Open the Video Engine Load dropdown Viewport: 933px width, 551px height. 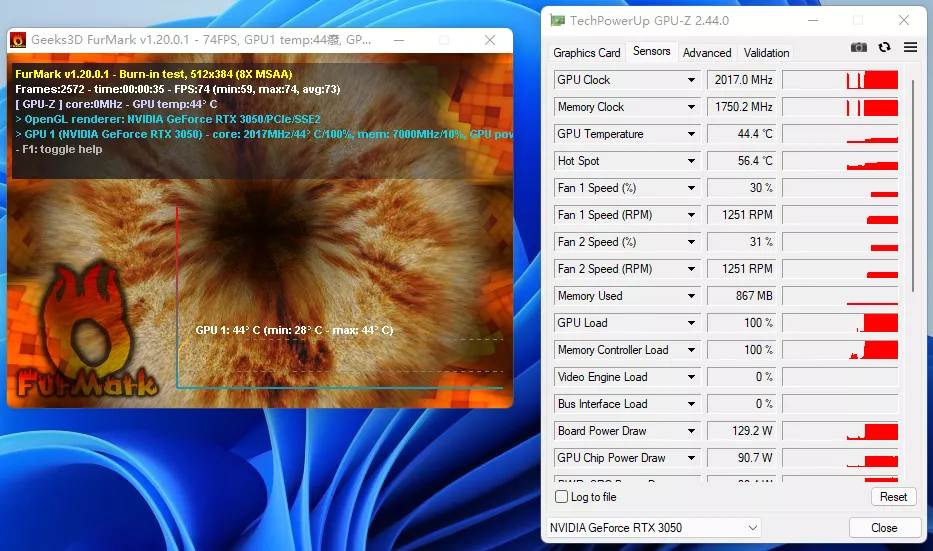(691, 377)
